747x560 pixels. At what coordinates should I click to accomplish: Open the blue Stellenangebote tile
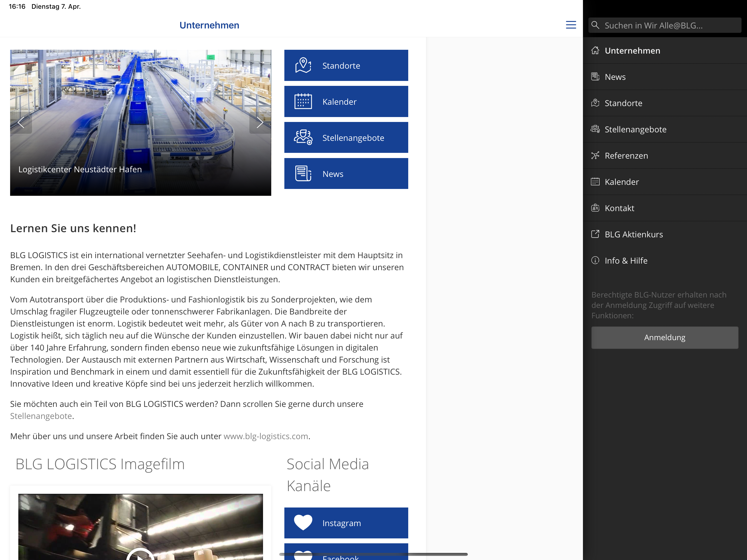point(346,138)
